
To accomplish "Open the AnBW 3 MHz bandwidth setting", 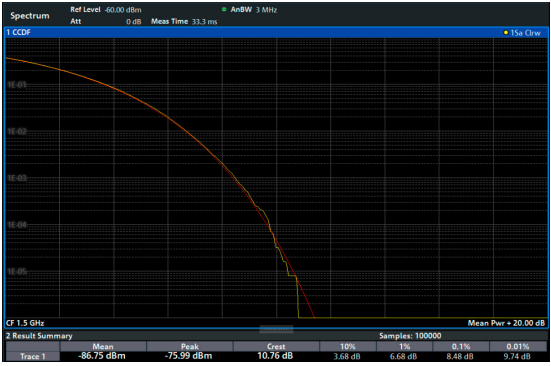I will click(x=254, y=10).
